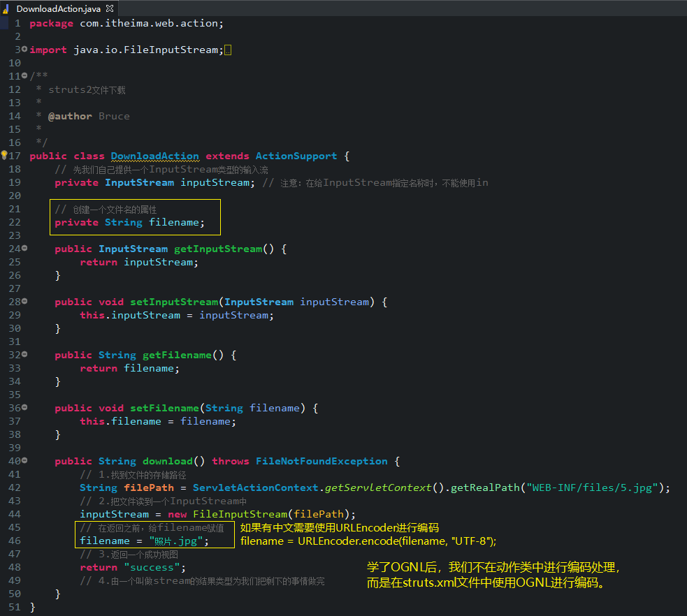The height and width of the screenshot is (616, 687).
Task: Click the @author tag in the Javadoc
Action: click(70, 117)
